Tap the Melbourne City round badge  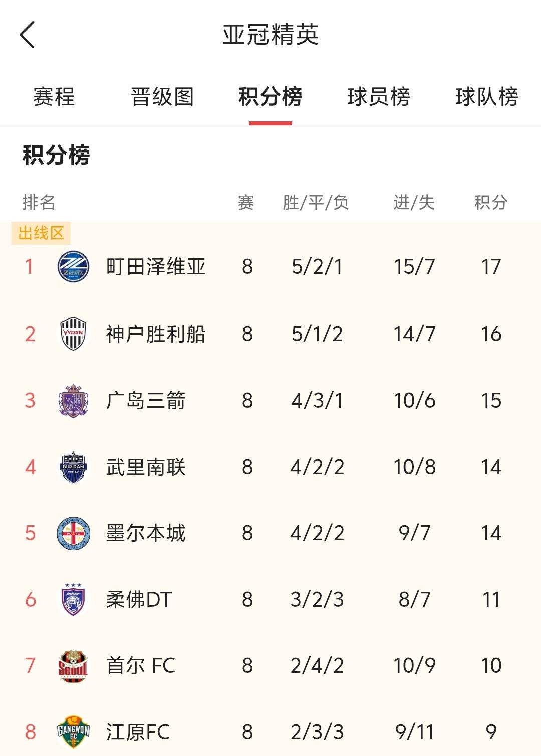[73, 533]
